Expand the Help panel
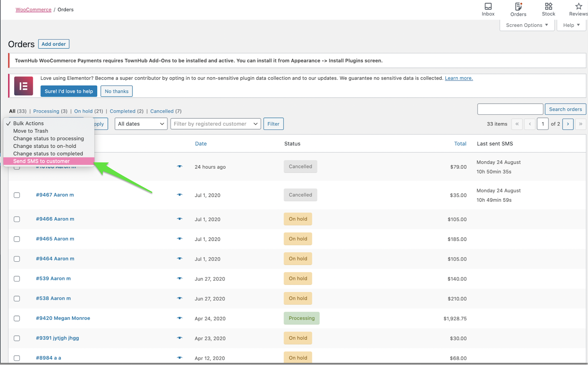The width and height of the screenshot is (588, 365). 571,25
